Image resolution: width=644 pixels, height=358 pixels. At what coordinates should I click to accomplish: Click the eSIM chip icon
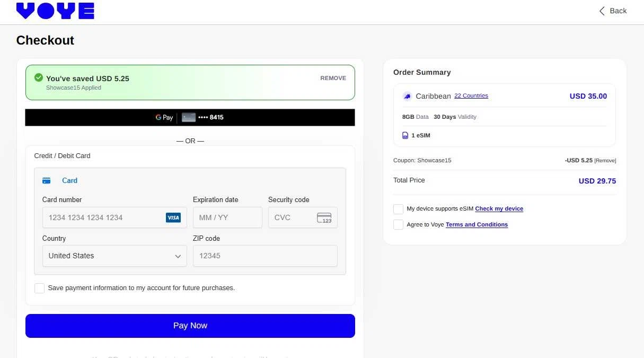[x=405, y=135]
